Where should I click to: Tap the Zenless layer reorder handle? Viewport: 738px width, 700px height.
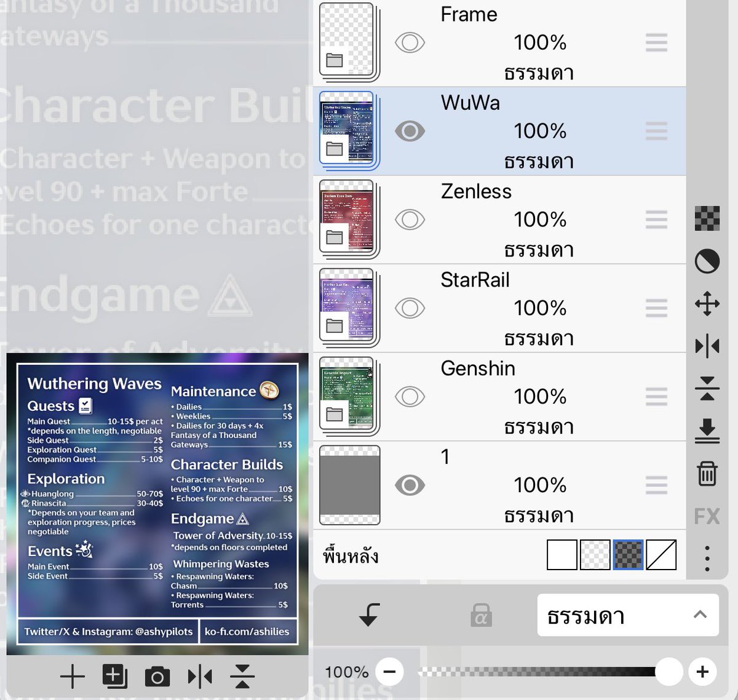point(656,220)
